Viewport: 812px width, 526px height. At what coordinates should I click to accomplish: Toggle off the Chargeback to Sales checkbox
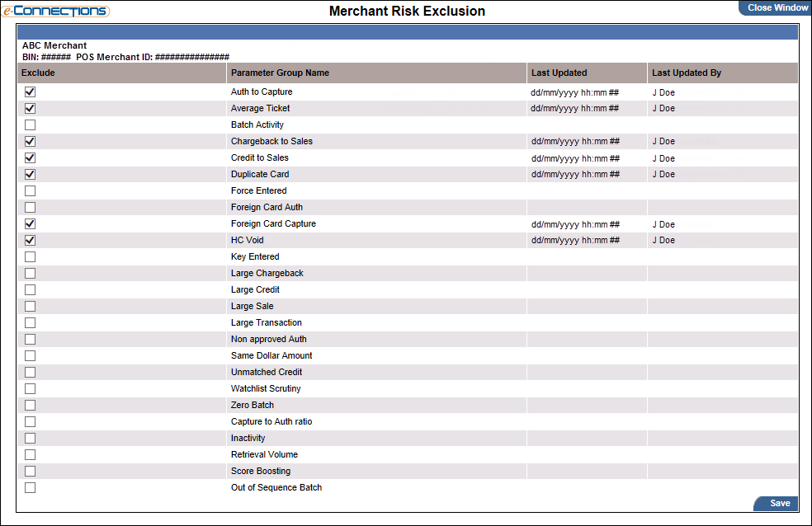tap(31, 142)
